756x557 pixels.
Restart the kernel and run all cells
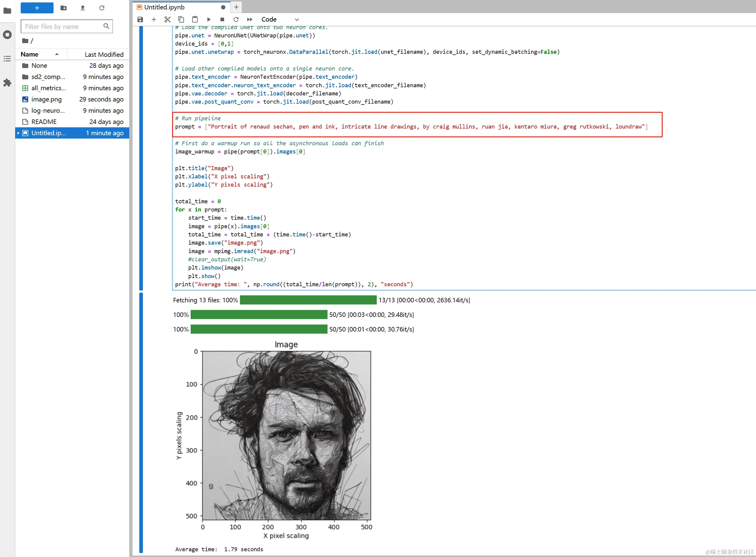tap(250, 19)
